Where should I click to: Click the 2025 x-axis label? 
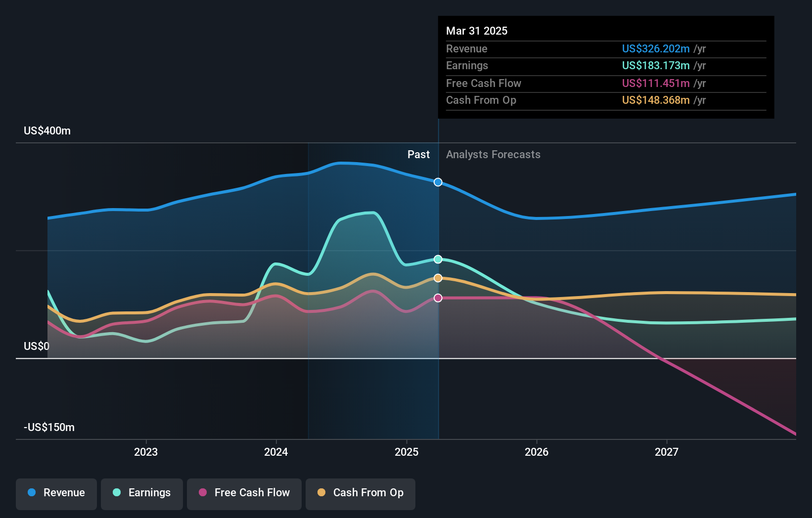pos(406,452)
